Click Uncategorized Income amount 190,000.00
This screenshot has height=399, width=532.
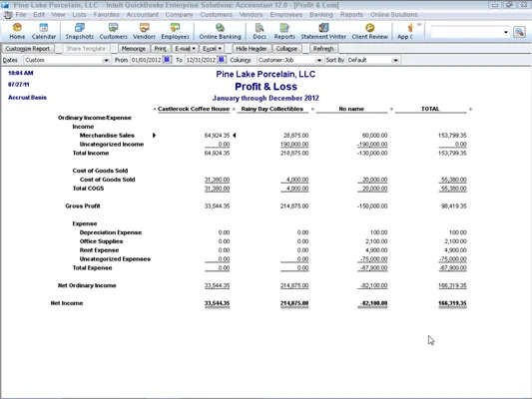[294, 144]
